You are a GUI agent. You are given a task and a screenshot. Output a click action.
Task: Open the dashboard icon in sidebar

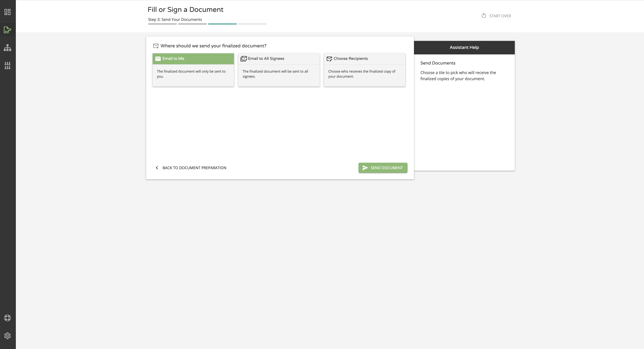(x=8, y=12)
